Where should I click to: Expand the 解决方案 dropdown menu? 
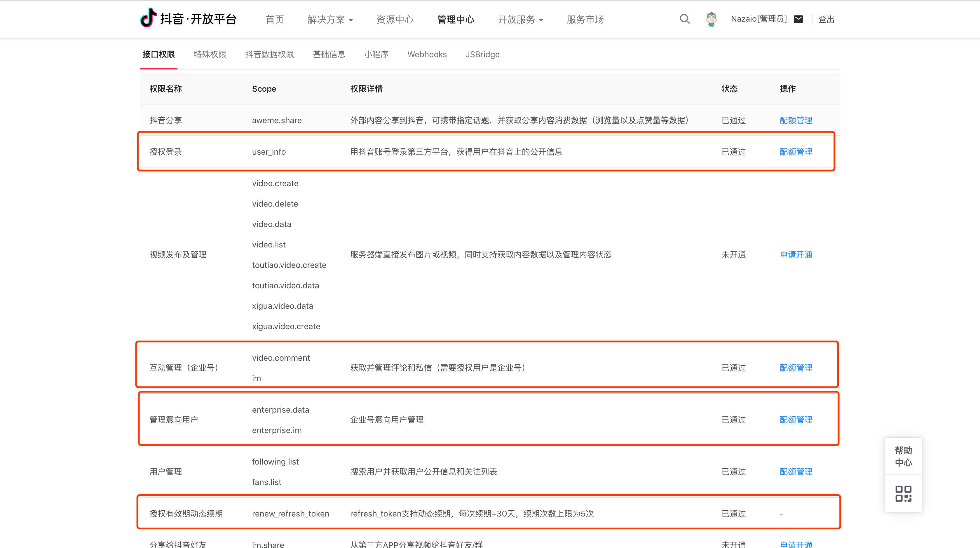coord(330,19)
